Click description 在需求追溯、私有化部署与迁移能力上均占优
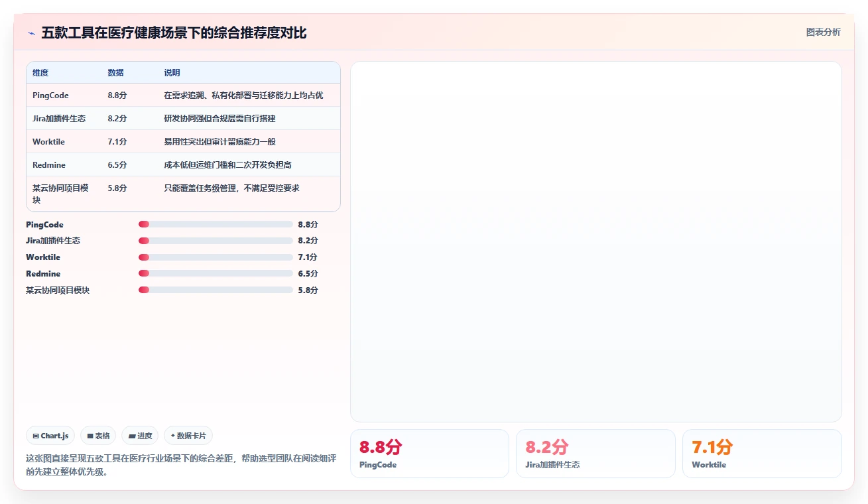868x504 pixels. (x=243, y=95)
